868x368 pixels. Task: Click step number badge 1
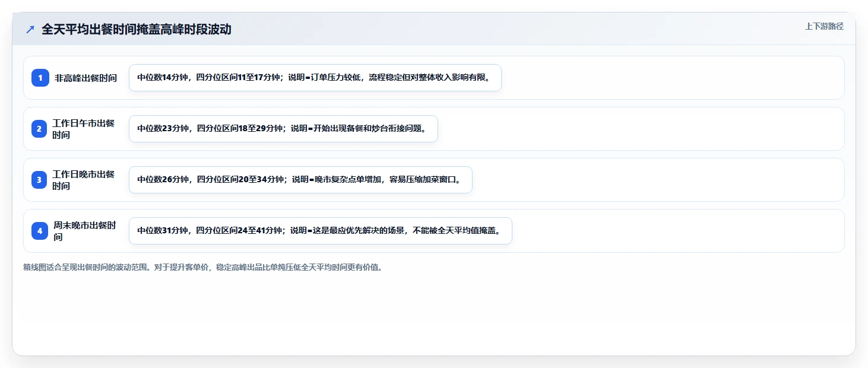[40, 78]
